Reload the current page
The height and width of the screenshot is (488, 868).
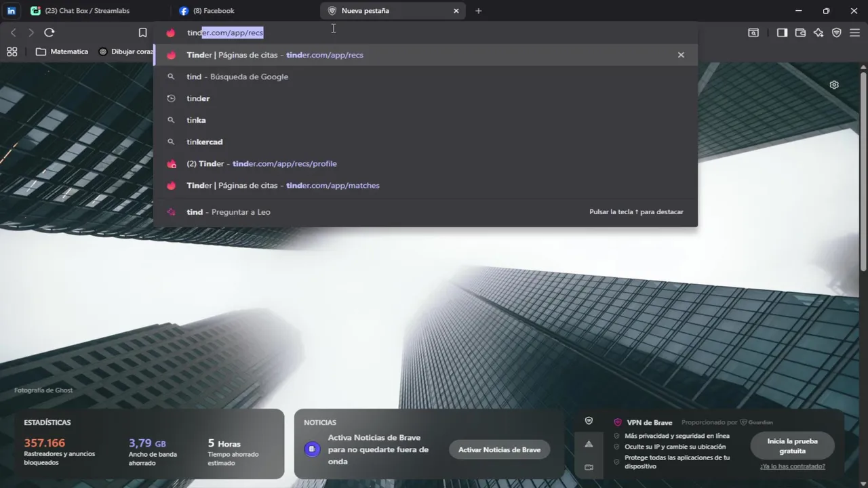[x=49, y=33]
